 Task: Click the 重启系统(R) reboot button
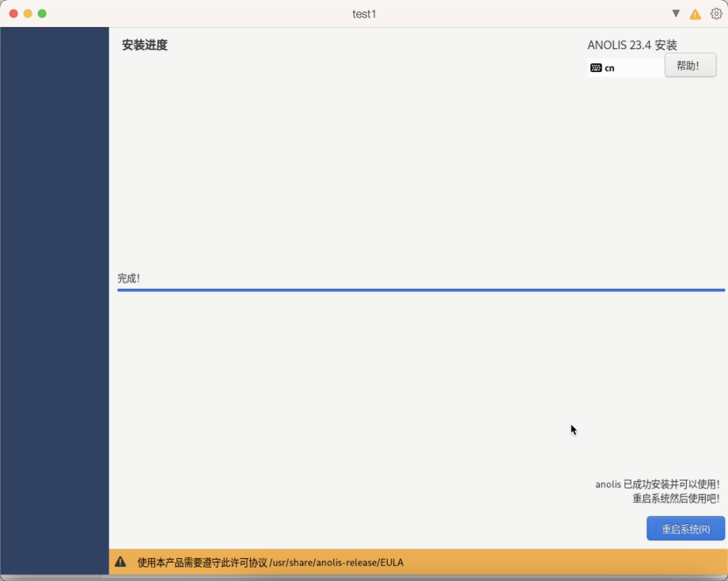point(685,528)
